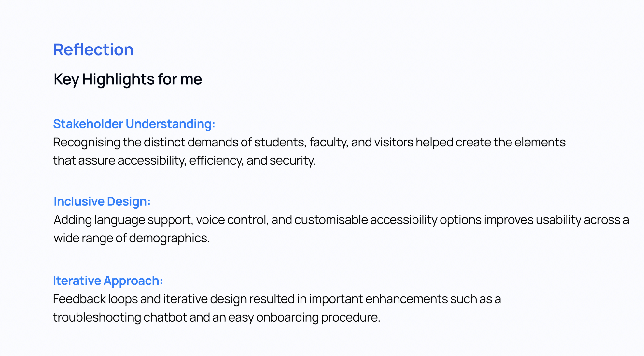Click the word Recognising in first paragraph
The image size is (644, 356).
(86, 143)
